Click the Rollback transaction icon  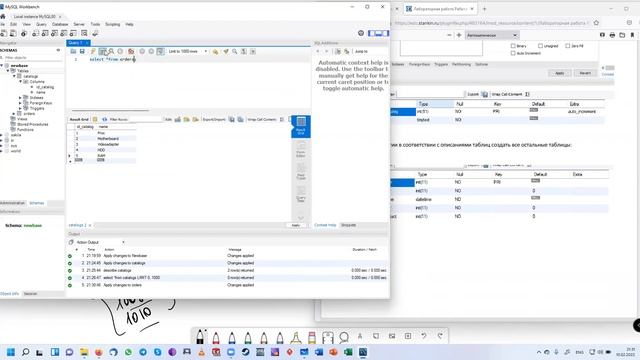coord(151,51)
